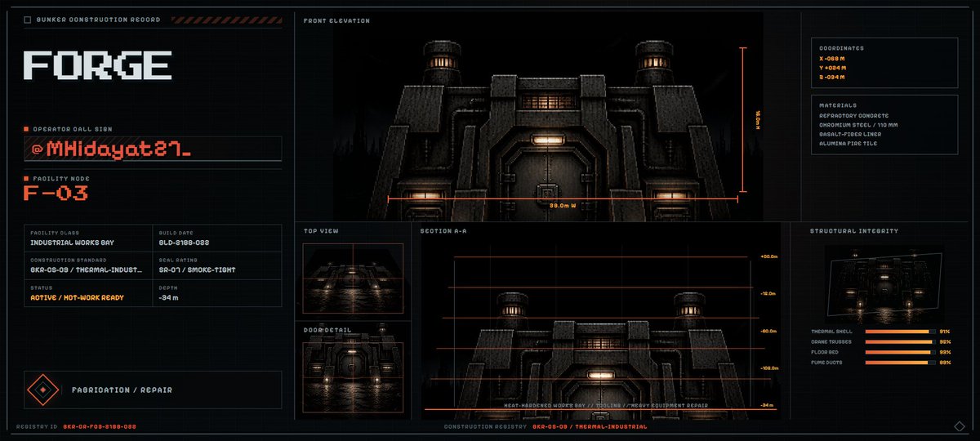This screenshot has height=441, width=980.
Task: Click CHROMIUM STEEL / 110 MM material
Action: [858, 125]
